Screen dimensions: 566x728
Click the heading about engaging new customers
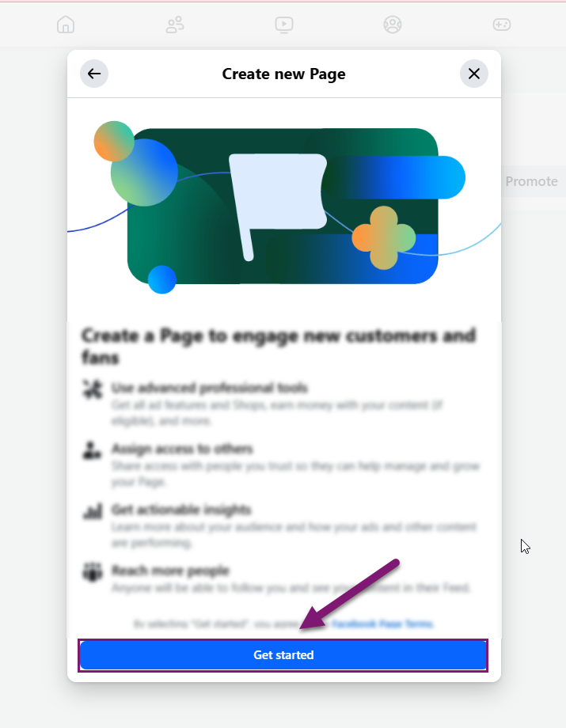point(278,346)
